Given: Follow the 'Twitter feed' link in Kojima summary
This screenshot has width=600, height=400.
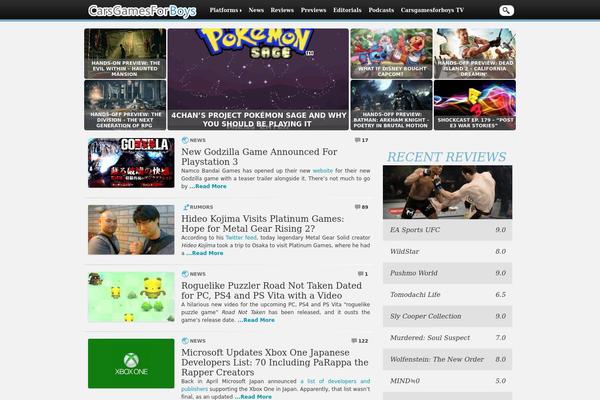Looking at the screenshot, I should point(241,238).
